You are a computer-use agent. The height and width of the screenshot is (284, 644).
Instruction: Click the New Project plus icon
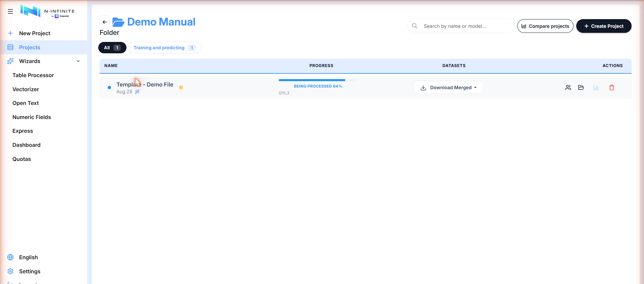(10, 33)
